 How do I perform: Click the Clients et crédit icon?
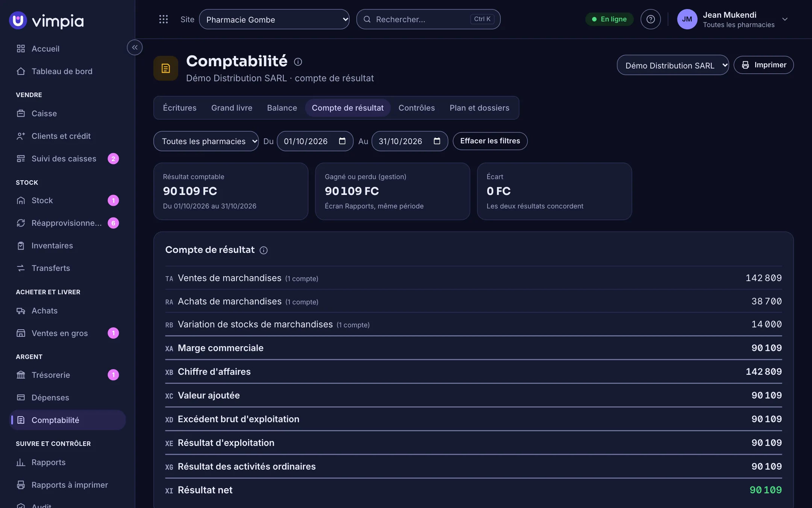coord(21,136)
